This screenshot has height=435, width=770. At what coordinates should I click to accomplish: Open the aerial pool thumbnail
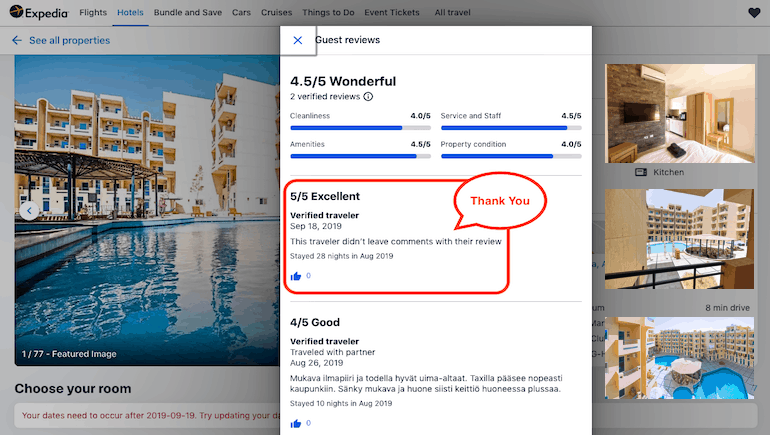679,358
